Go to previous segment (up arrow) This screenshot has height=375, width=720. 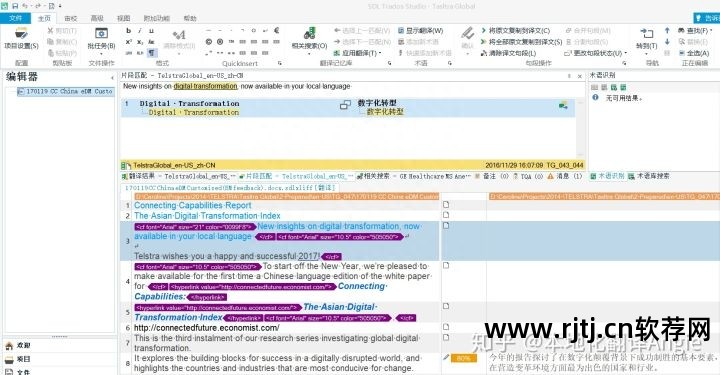(667, 31)
